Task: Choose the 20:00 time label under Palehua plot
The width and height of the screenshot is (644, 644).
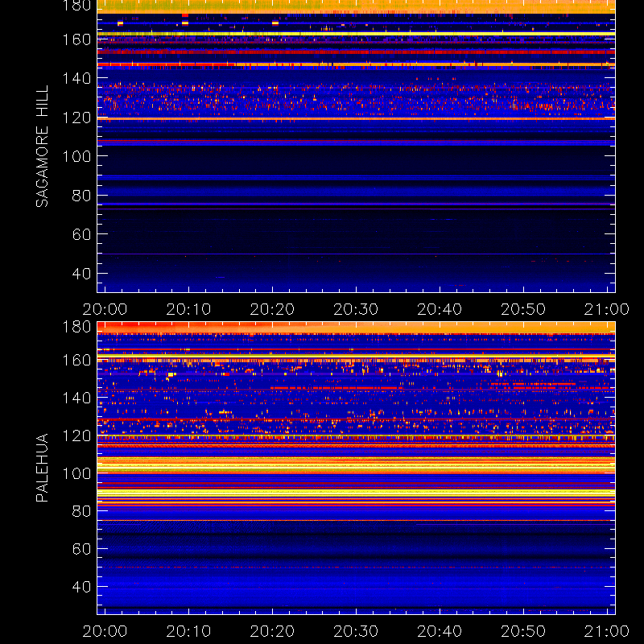Action: coord(105,631)
